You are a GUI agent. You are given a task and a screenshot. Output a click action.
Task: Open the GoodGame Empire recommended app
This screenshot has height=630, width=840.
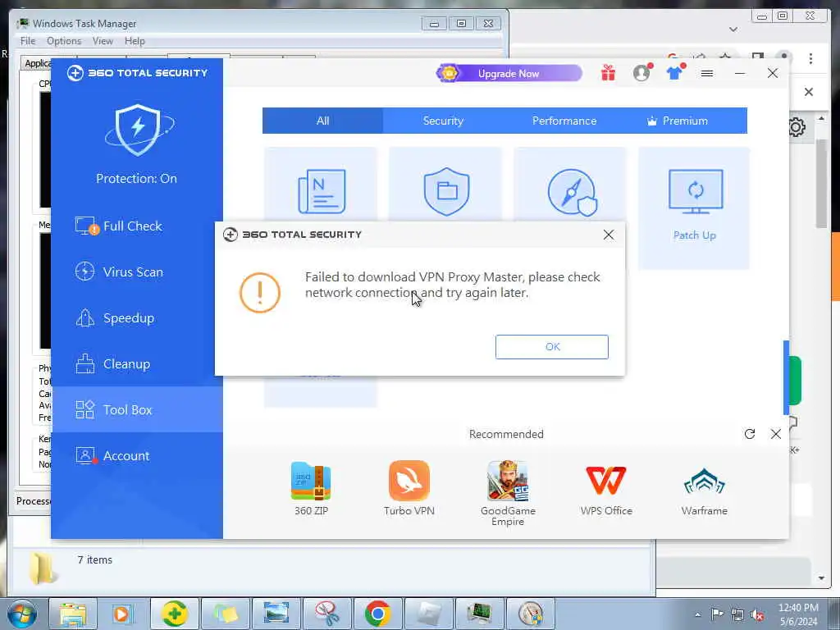[x=507, y=493]
